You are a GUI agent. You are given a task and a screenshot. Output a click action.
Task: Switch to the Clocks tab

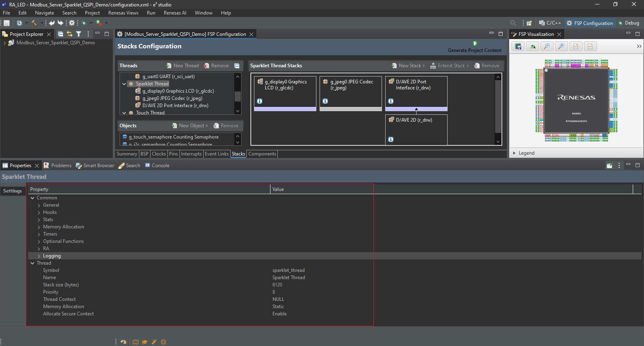click(x=159, y=154)
